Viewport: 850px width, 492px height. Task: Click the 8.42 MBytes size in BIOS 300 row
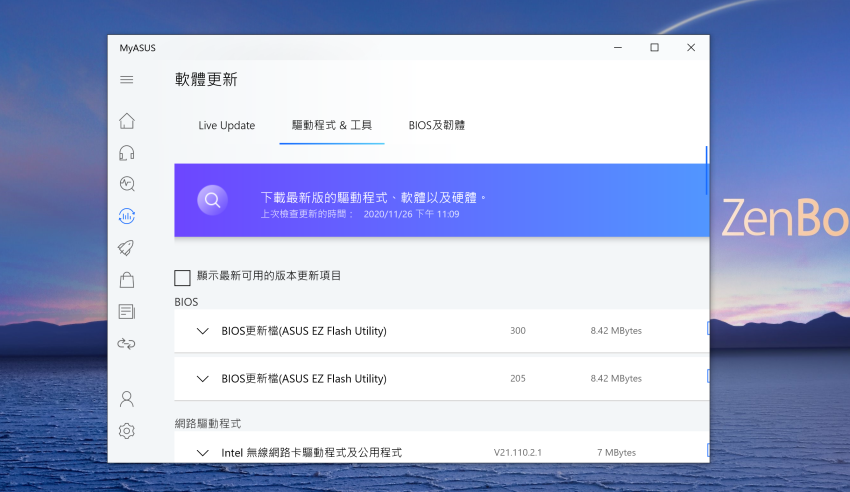tap(616, 331)
